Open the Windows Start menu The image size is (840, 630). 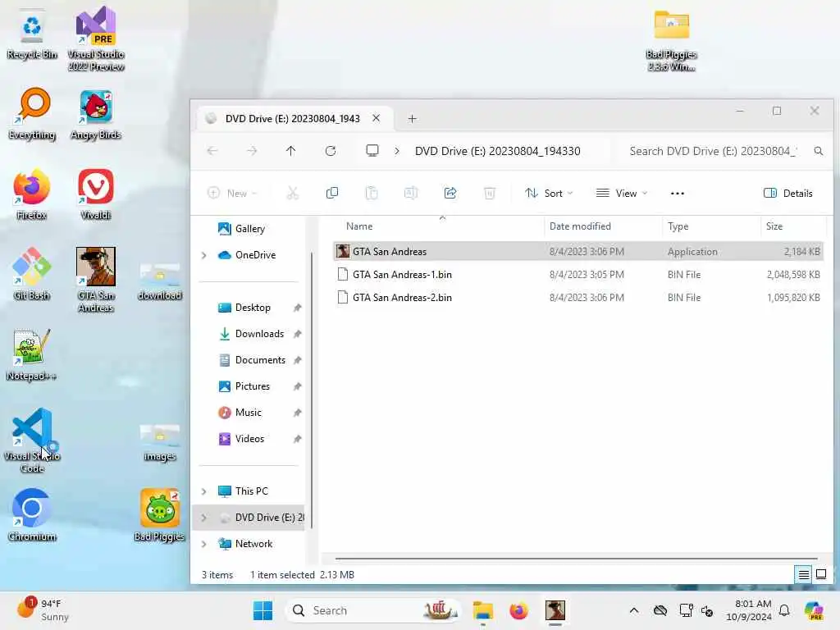(262, 610)
